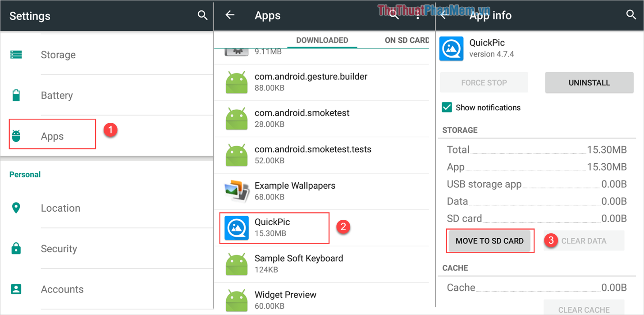The image size is (644, 315).
Task: Click the Storage icon in Settings
Action: (16, 54)
